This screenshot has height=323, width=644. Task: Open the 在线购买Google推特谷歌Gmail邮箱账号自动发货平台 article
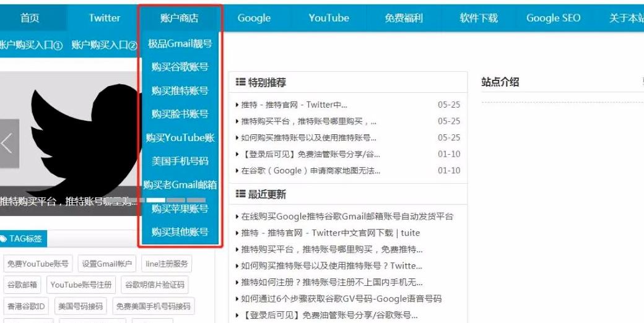click(x=347, y=217)
